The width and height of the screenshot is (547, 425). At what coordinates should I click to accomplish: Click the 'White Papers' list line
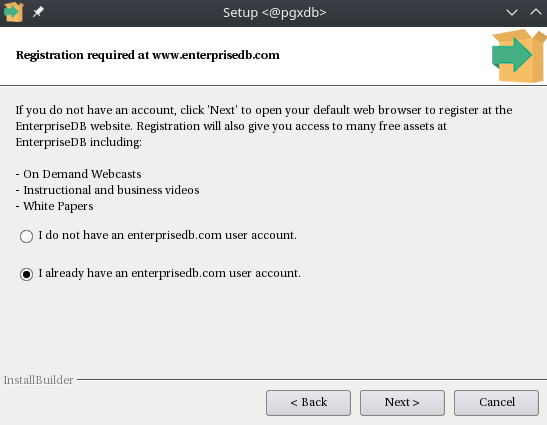point(54,206)
